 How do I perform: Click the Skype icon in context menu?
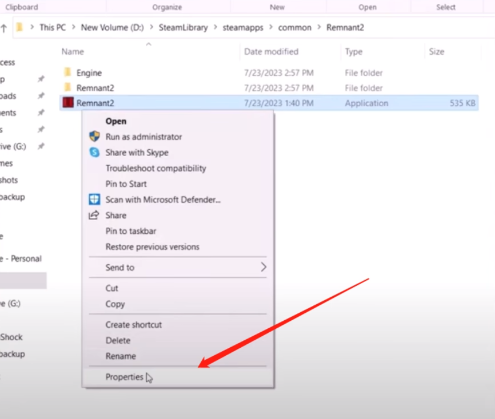click(x=94, y=152)
